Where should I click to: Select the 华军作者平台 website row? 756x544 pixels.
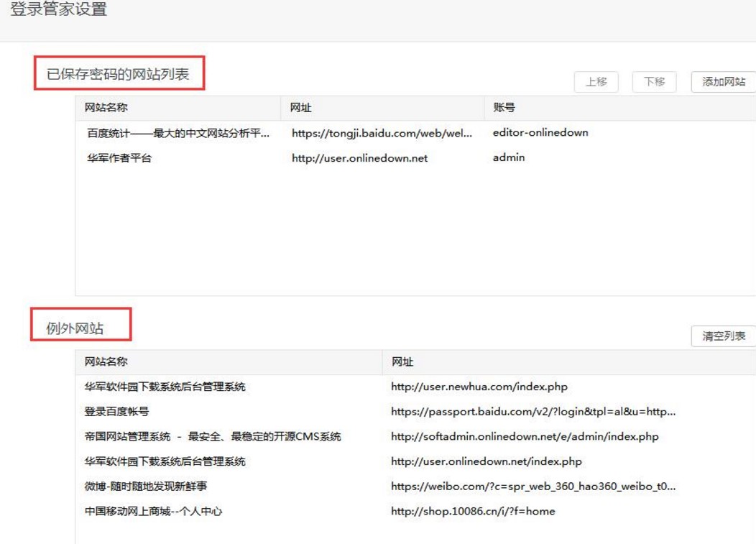tap(415, 157)
